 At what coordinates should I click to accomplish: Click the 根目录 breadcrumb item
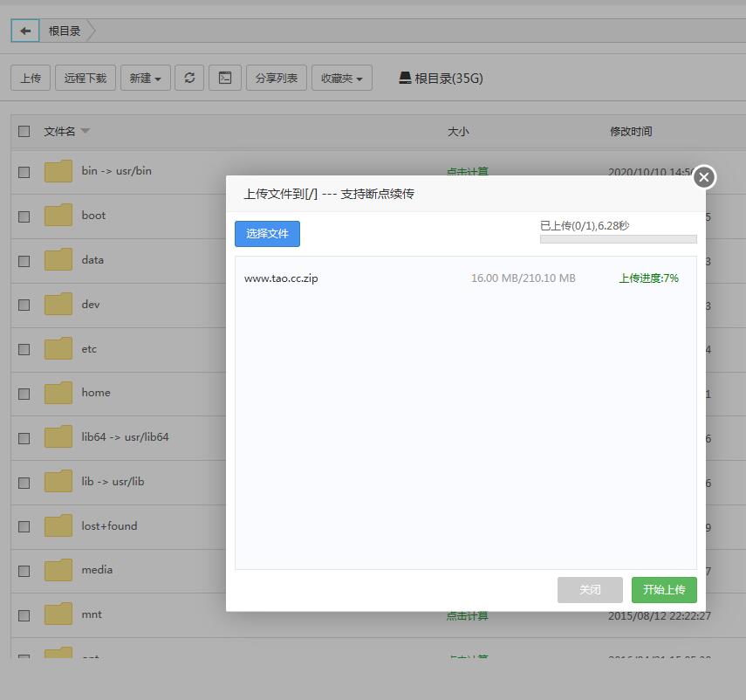65,31
